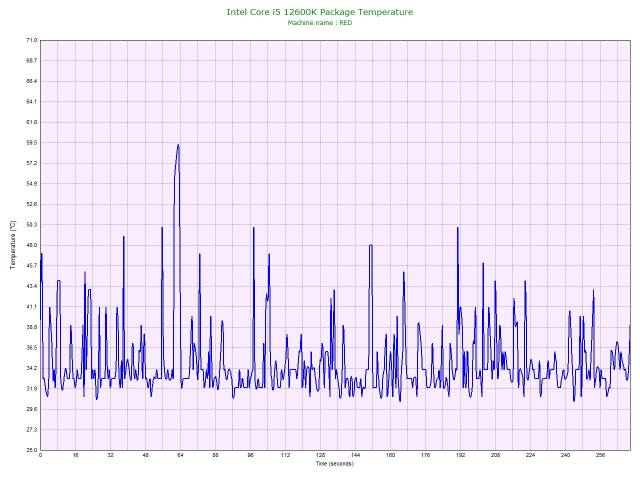Click the 224 tick on the time axis
640x480 pixels.
pos(530,456)
